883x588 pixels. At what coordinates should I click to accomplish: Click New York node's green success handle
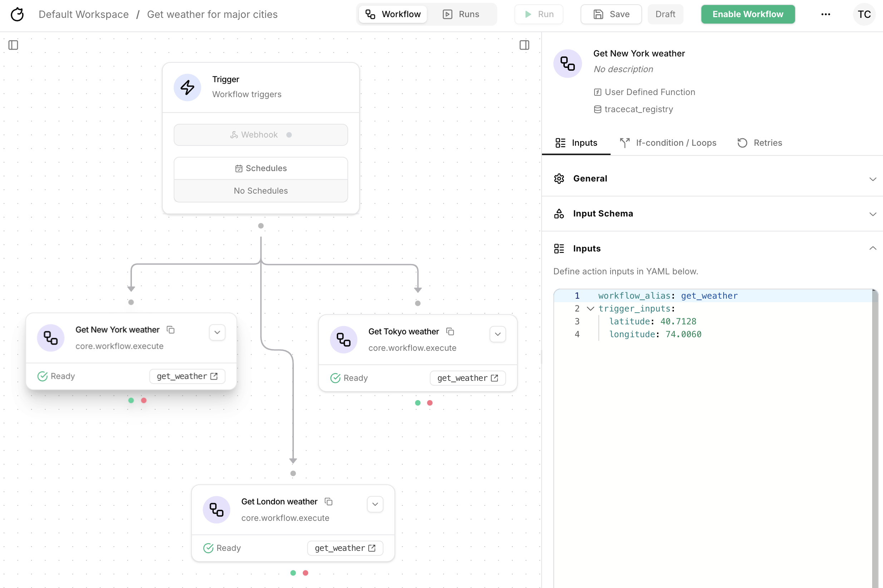coord(131,400)
